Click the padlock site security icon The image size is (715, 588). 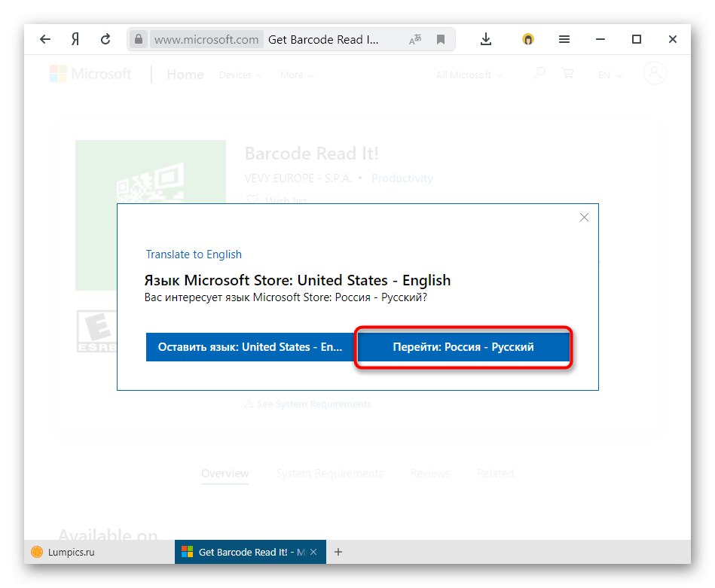[x=139, y=39]
